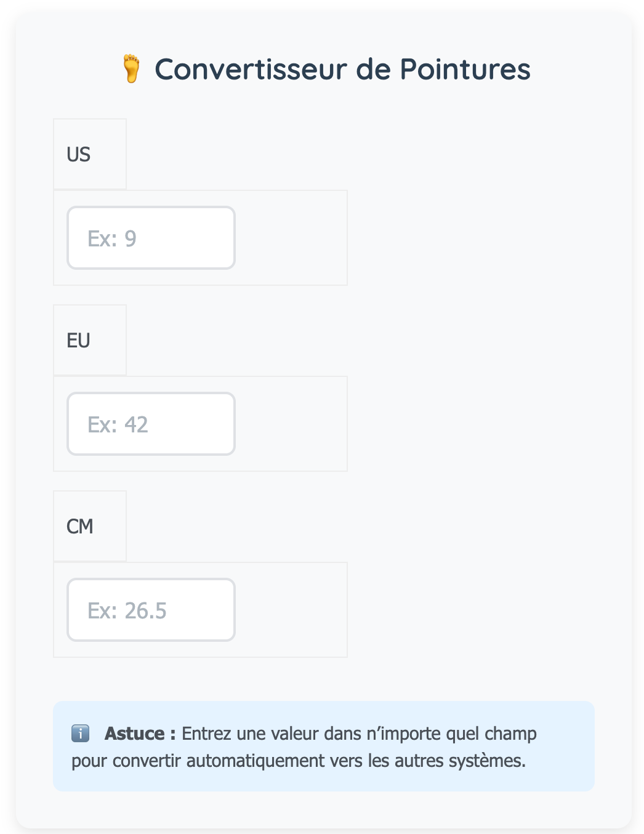Click the "Ex: 26.5" placeholder text
Image resolution: width=644 pixels, height=834 pixels.
[x=127, y=610]
